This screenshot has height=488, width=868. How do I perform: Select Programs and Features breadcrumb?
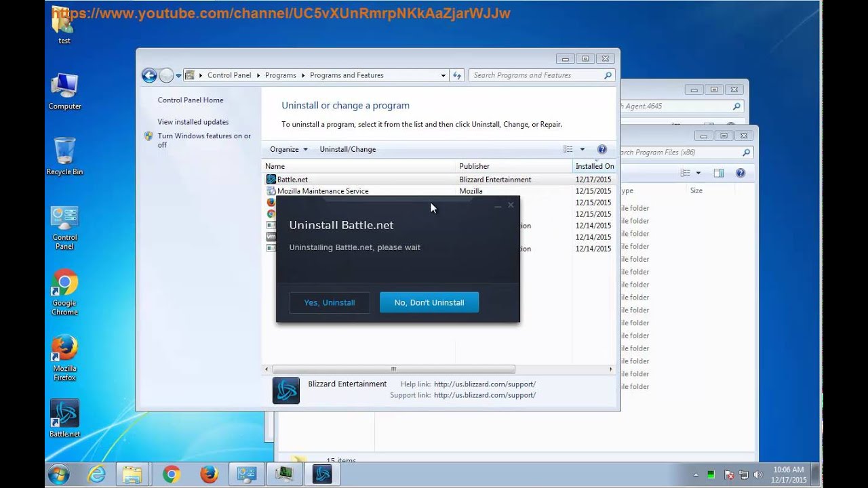pos(347,75)
